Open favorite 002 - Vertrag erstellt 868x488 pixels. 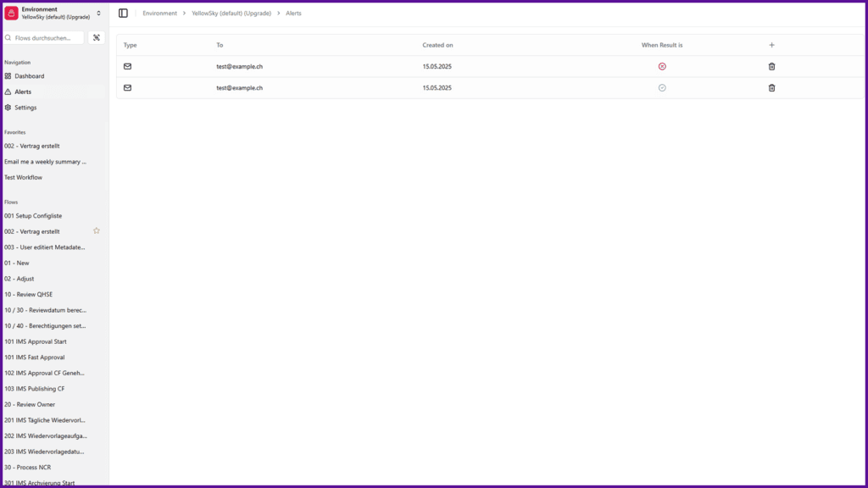31,146
